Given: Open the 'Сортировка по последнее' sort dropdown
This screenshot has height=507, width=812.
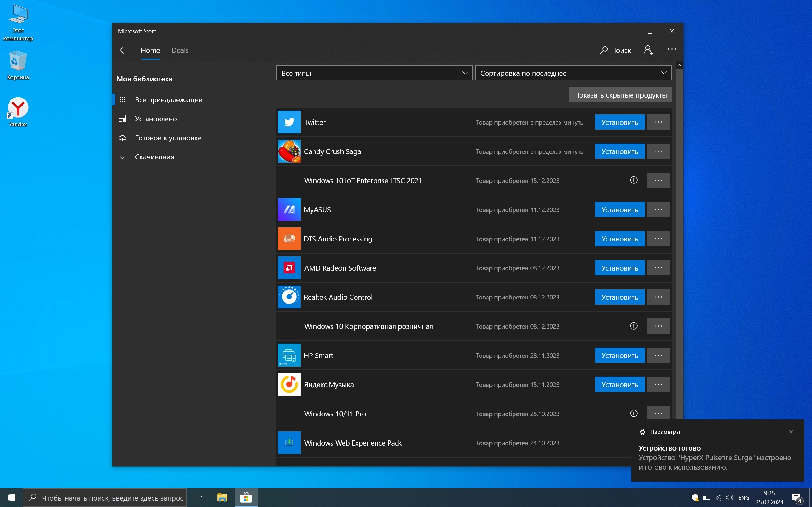Looking at the screenshot, I should click(573, 73).
